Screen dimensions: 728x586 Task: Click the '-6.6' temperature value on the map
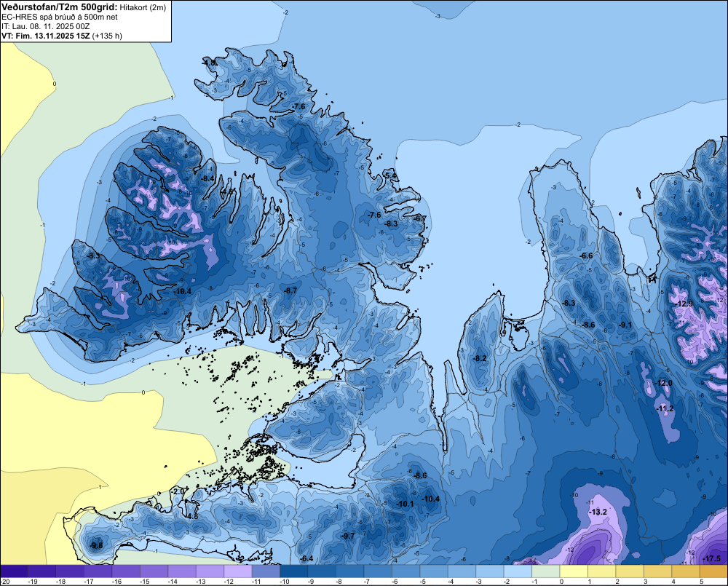tap(586, 256)
